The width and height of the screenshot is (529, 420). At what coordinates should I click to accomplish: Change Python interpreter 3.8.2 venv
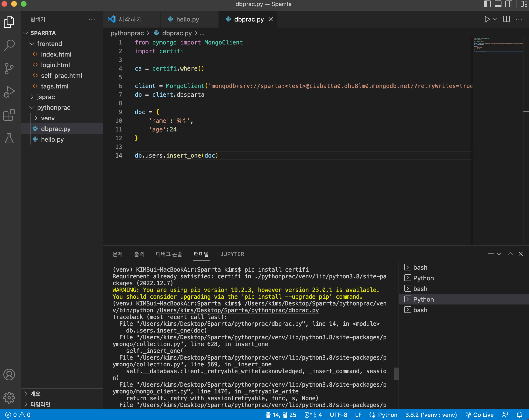tap(431, 415)
